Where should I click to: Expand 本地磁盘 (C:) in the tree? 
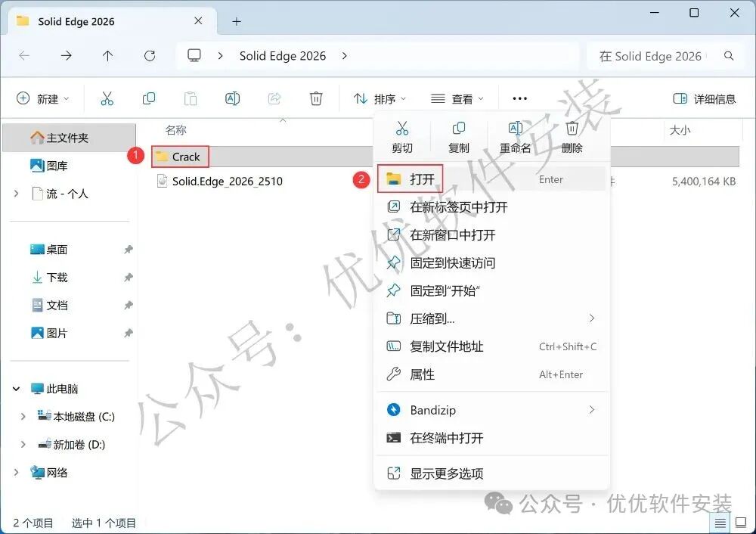click(23, 417)
